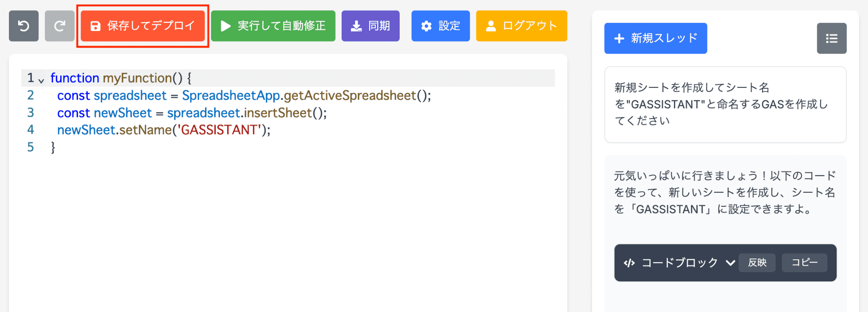Image resolution: width=868 pixels, height=312 pixels.
Task: Click setName in line 4 of code
Action: point(145,129)
